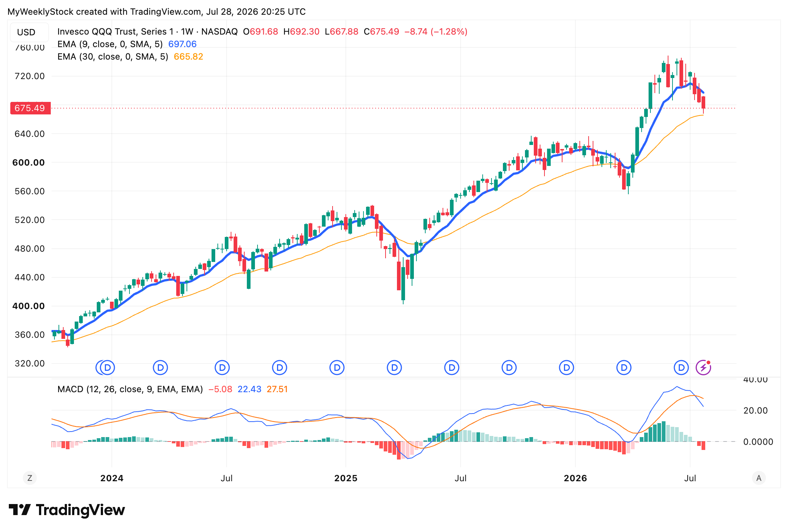Click the EMA 9 indicator legend
Image resolution: width=788 pixels, height=532 pixels.
tap(110, 44)
